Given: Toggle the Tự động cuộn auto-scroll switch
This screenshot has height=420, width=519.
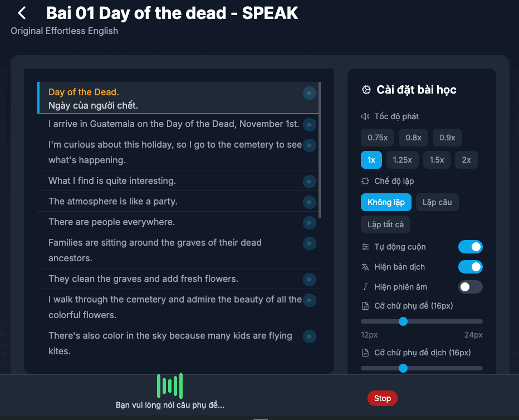Looking at the screenshot, I should pyautogui.click(x=470, y=247).
